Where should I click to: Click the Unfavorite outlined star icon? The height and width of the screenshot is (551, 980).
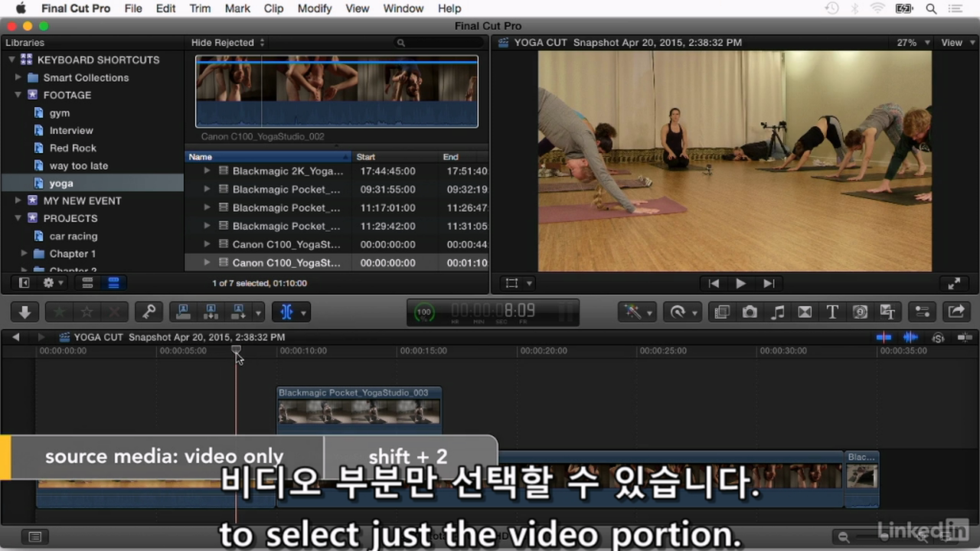tap(87, 311)
